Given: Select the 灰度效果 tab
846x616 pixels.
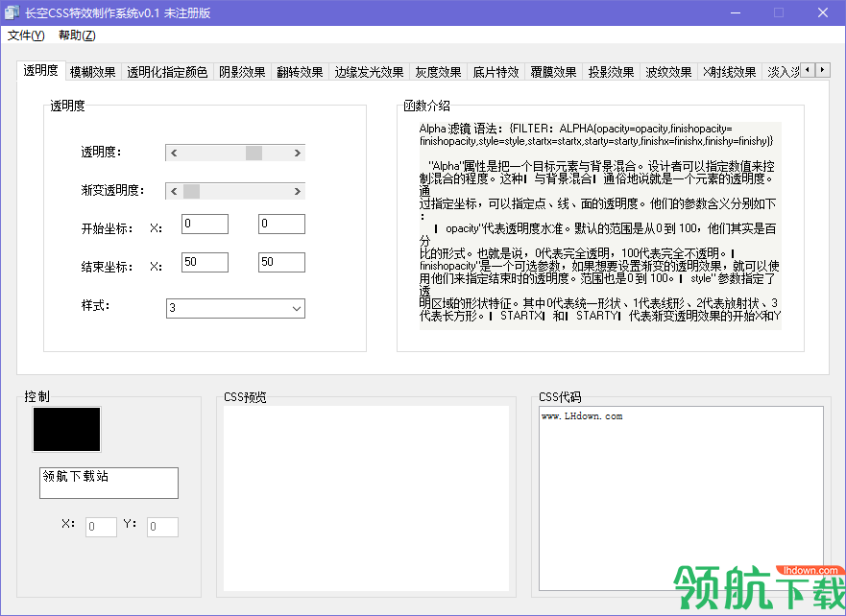Looking at the screenshot, I should click(438, 72).
